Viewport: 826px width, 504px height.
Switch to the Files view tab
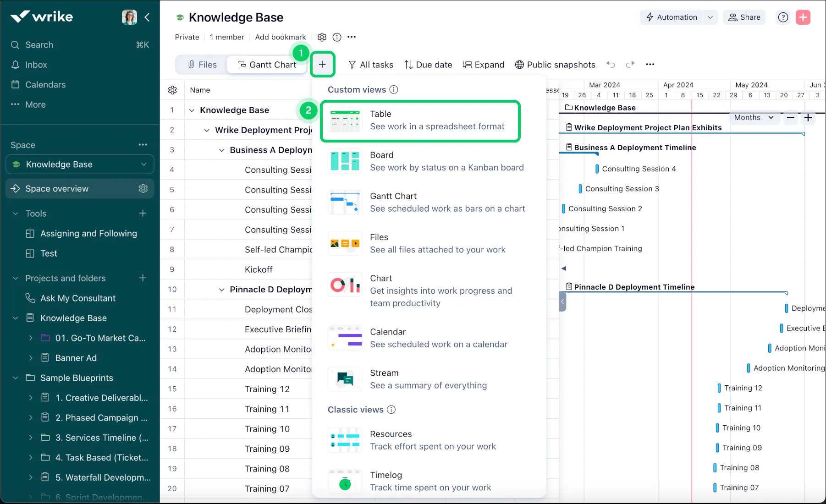click(x=202, y=64)
